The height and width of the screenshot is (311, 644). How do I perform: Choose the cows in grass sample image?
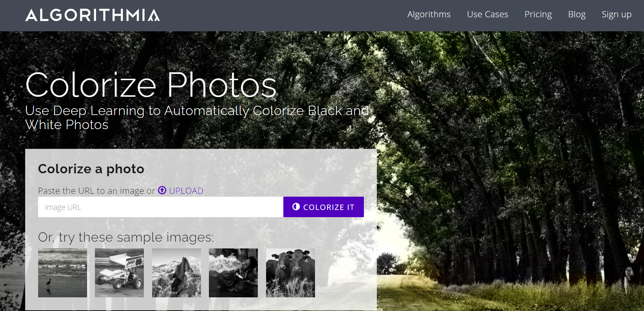tap(290, 273)
